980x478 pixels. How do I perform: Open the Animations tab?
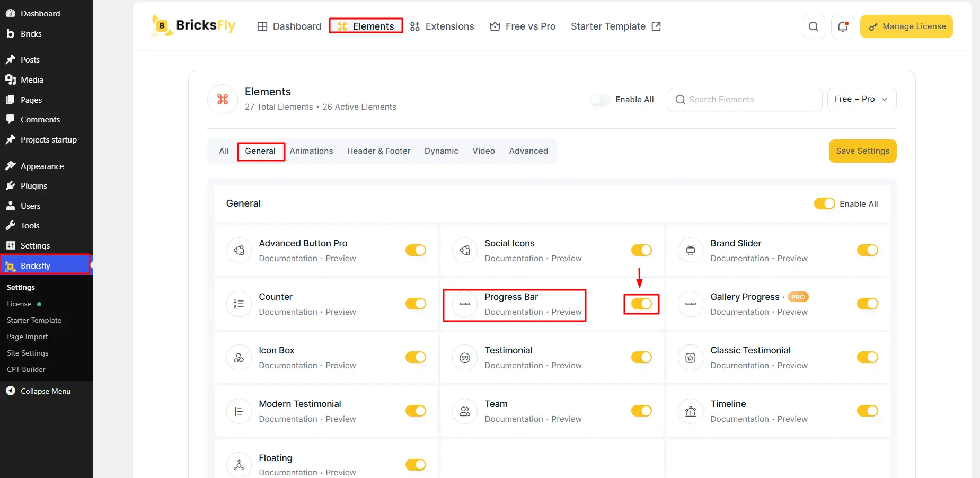312,151
